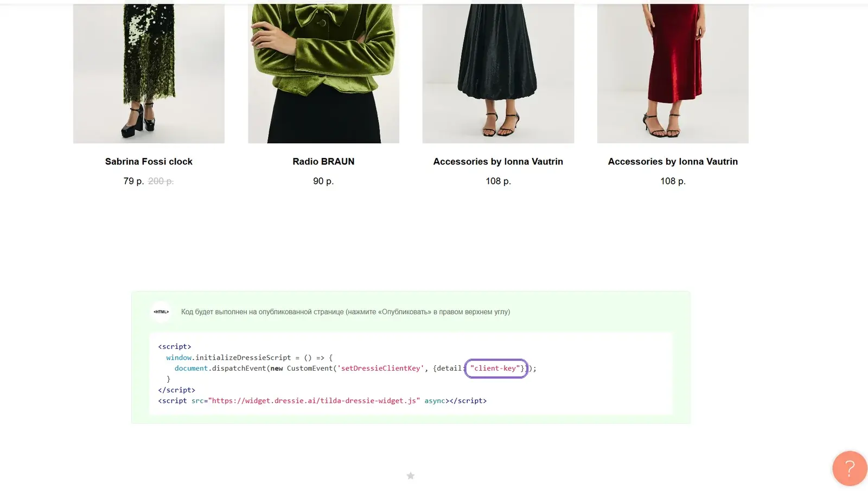Click the gray star icon below the code block
868x502 pixels.
coord(411,476)
